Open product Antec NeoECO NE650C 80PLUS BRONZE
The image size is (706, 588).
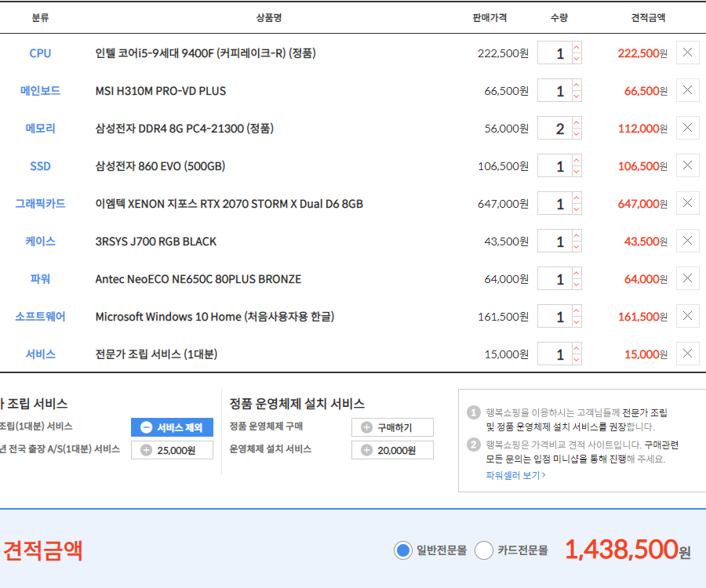pyautogui.click(x=198, y=279)
